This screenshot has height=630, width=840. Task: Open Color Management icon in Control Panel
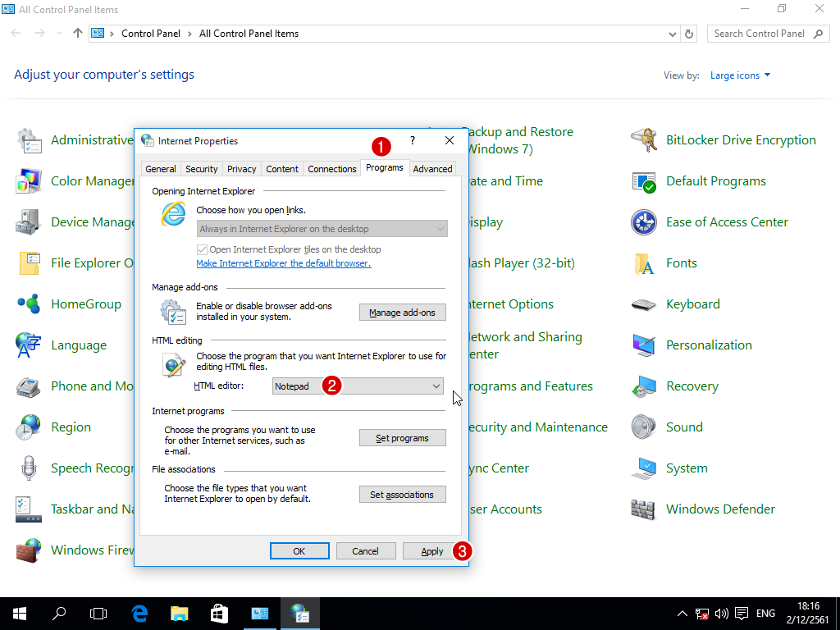click(x=29, y=181)
